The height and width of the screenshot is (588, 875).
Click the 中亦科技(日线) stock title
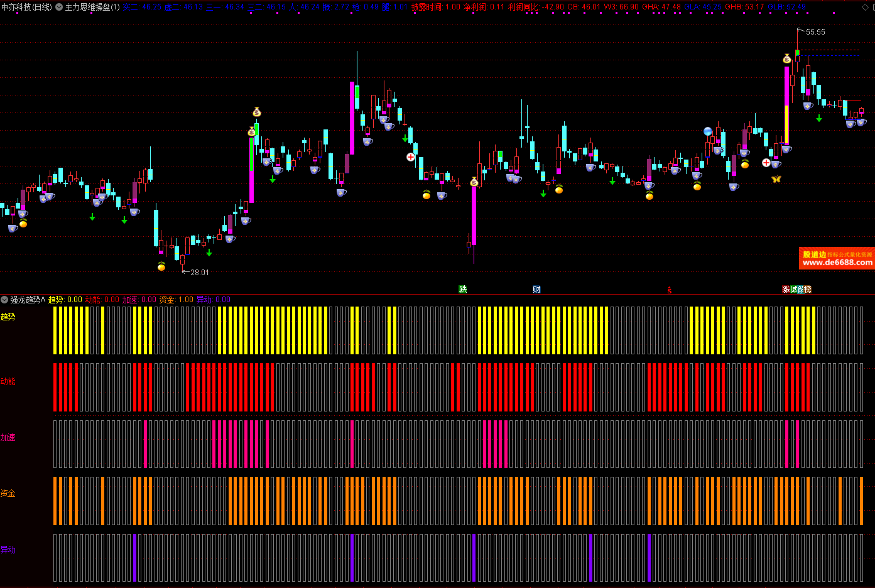26,8
